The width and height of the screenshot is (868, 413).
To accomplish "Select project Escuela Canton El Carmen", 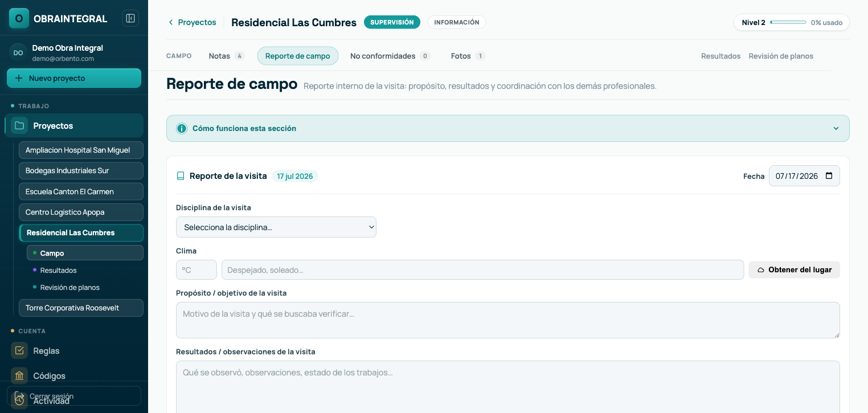I will [81, 191].
